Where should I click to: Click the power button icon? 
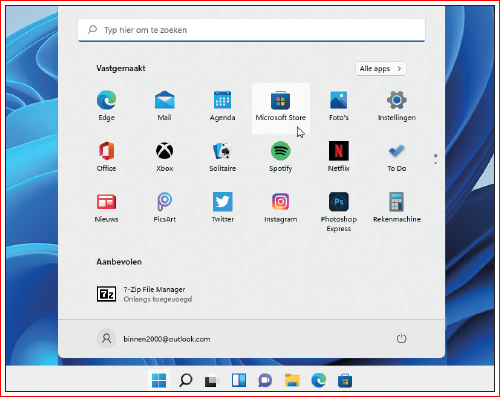[401, 339]
